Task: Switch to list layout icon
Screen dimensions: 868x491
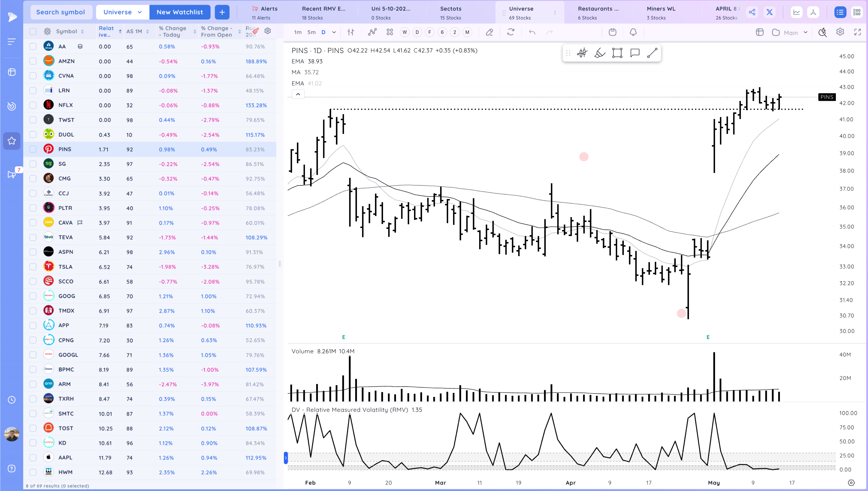Action: tap(840, 13)
